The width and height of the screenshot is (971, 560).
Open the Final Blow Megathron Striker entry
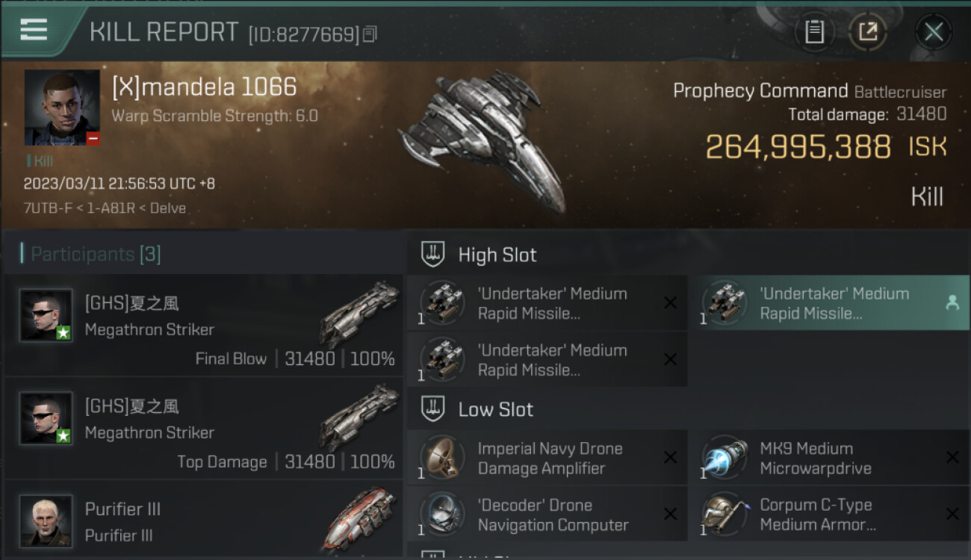coord(204,325)
